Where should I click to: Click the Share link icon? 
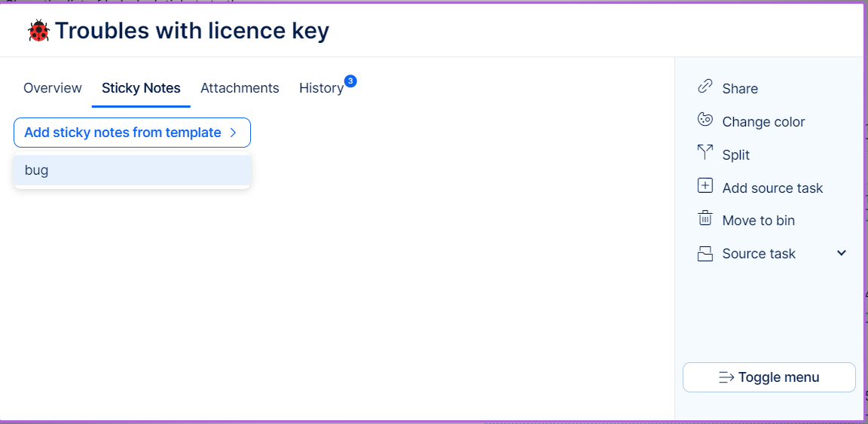click(x=705, y=87)
